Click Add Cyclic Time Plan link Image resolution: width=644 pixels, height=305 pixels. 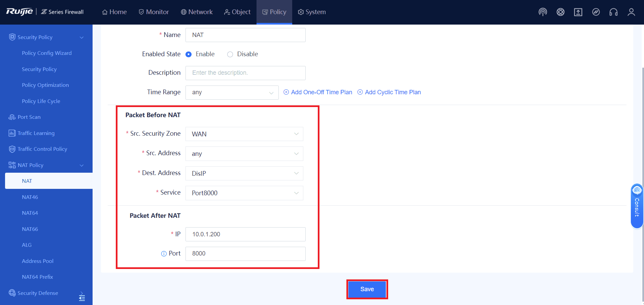[393, 92]
